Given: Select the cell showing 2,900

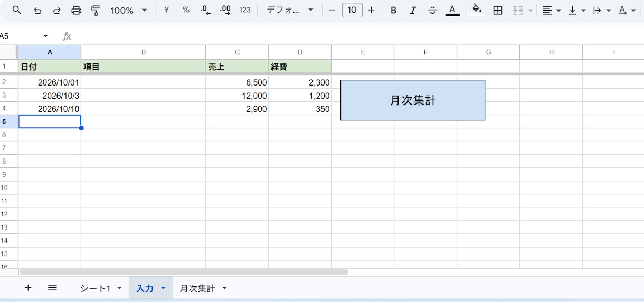Looking at the screenshot, I should pos(237,109).
